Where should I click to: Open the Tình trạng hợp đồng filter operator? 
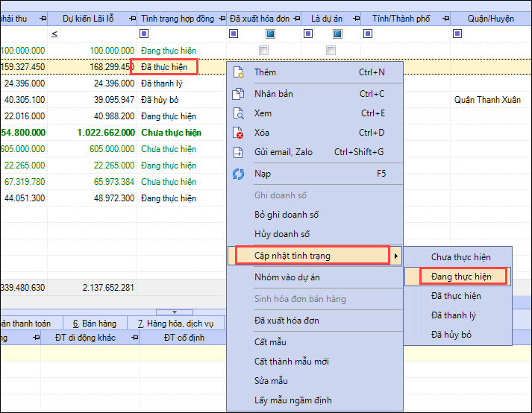point(144,34)
